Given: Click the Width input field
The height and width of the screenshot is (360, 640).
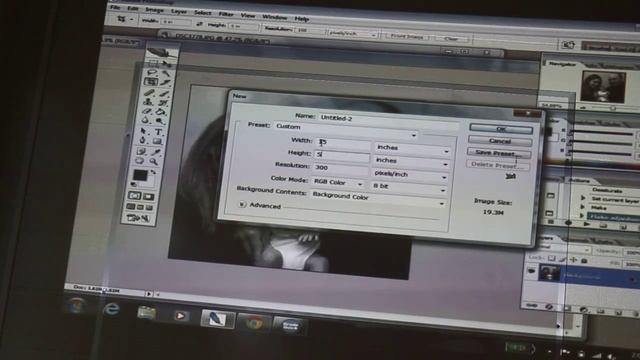Looking at the screenshot, I should point(343,143).
